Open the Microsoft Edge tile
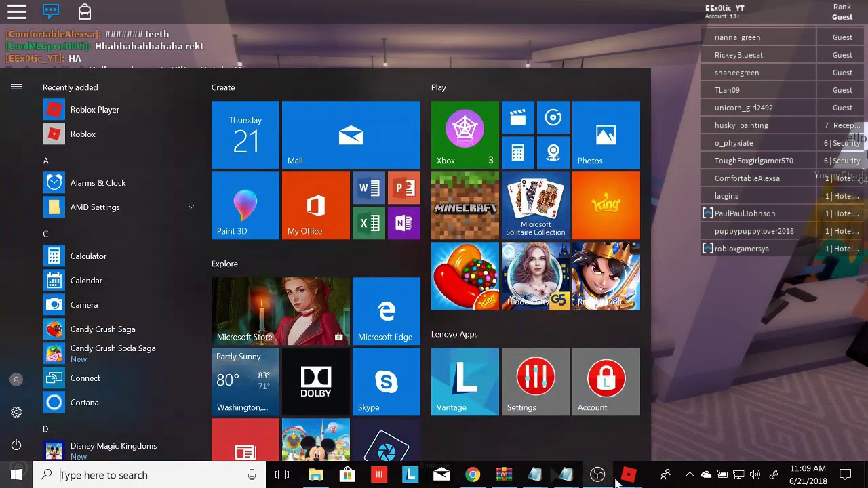Viewport: 868px width, 488px height. click(x=387, y=311)
